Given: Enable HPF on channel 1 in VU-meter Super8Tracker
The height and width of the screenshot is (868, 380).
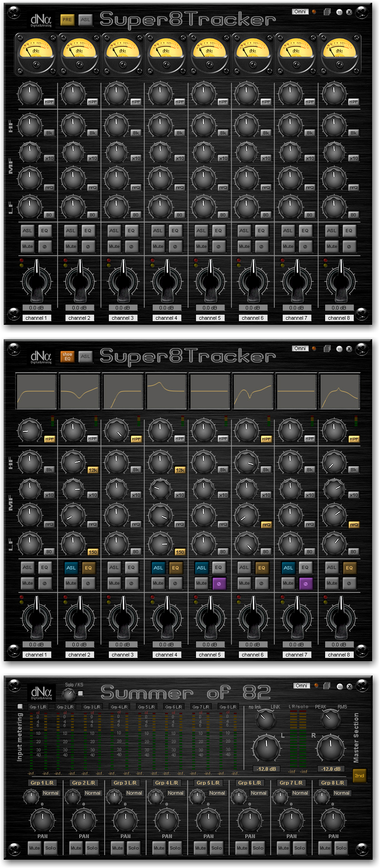Looking at the screenshot, I should [49, 102].
